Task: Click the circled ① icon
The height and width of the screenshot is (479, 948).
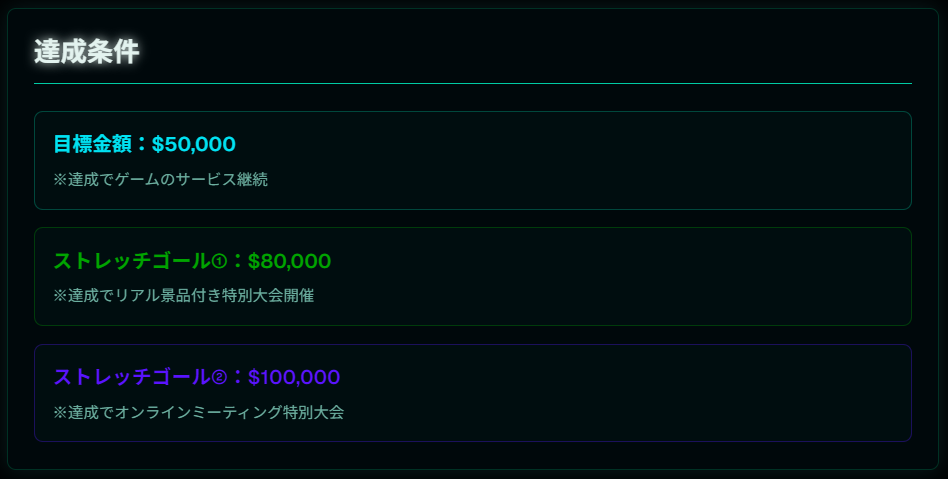Action: [x=220, y=262]
